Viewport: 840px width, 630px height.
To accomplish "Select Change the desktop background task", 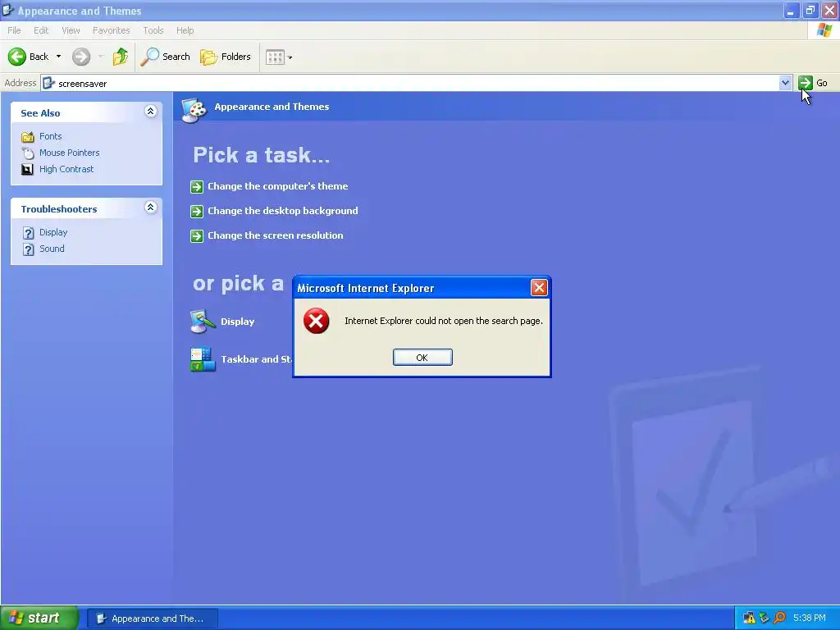I will tap(283, 211).
